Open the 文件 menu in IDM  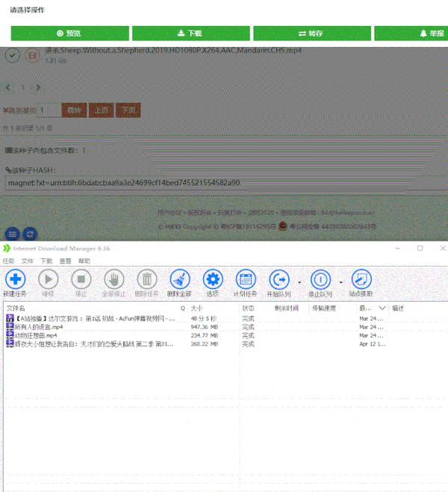click(x=28, y=261)
